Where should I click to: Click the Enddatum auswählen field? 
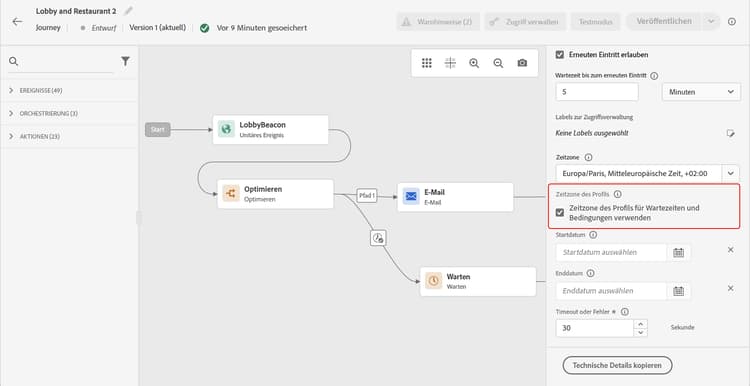(x=611, y=291)
